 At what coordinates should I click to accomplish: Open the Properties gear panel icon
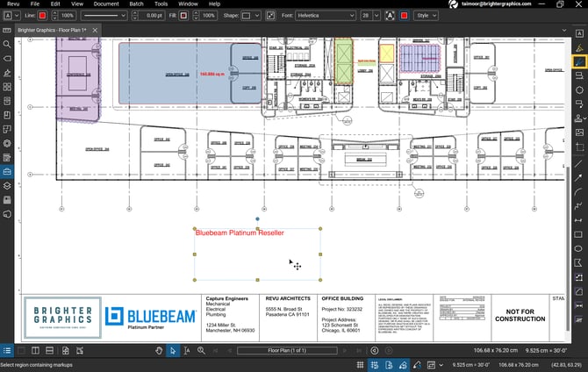coord(7,143)
